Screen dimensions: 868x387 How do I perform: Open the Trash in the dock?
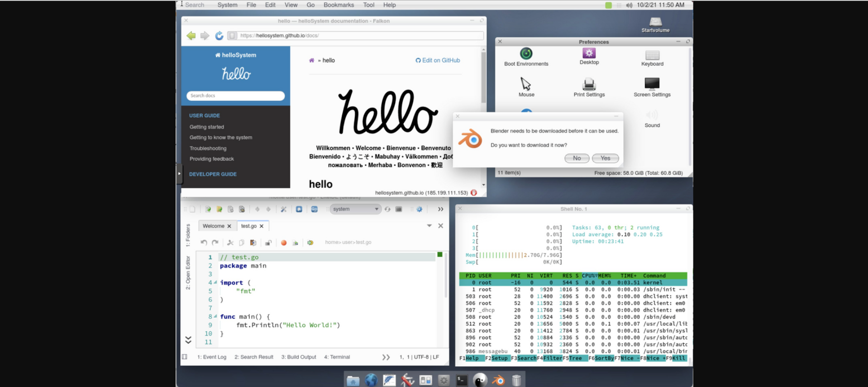click(516, 380)
